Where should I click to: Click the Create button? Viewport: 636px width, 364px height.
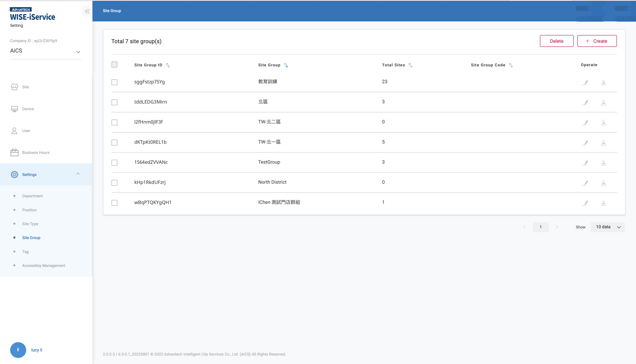click(x=597, y=41)
